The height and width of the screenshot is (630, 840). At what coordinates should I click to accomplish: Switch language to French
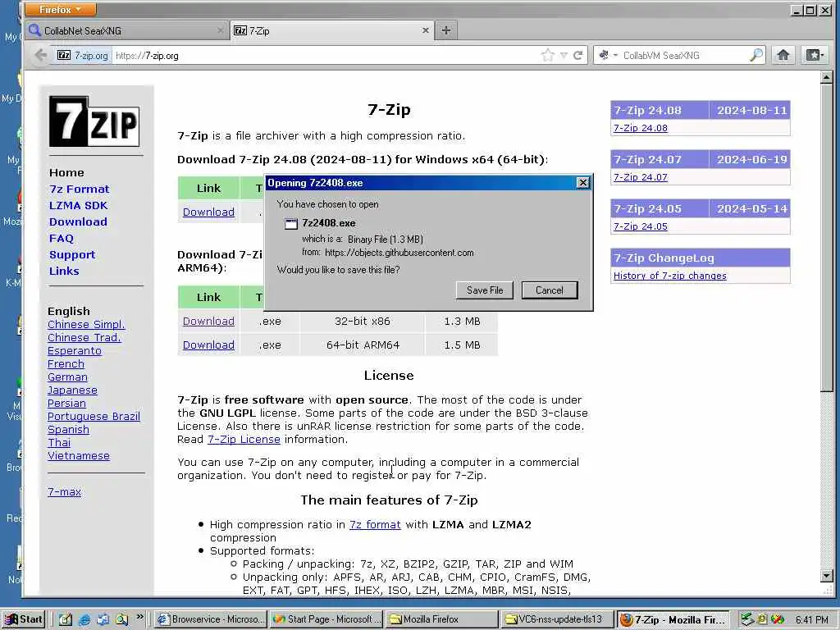pos(66,363)
